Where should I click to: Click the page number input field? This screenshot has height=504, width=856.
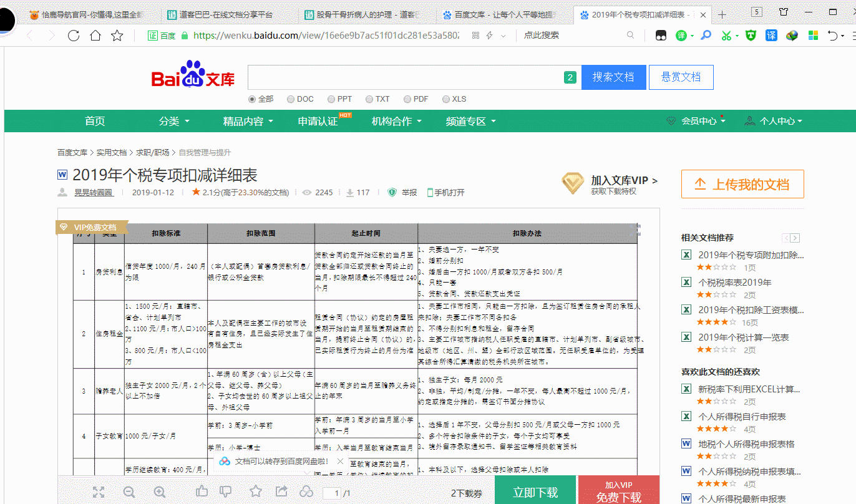tap(331, 492)
